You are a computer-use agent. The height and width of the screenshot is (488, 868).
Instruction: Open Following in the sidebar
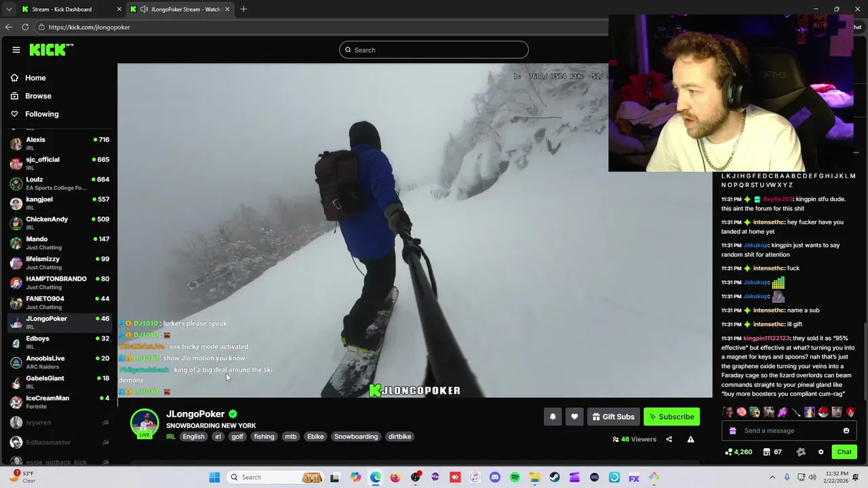point(41,114)
